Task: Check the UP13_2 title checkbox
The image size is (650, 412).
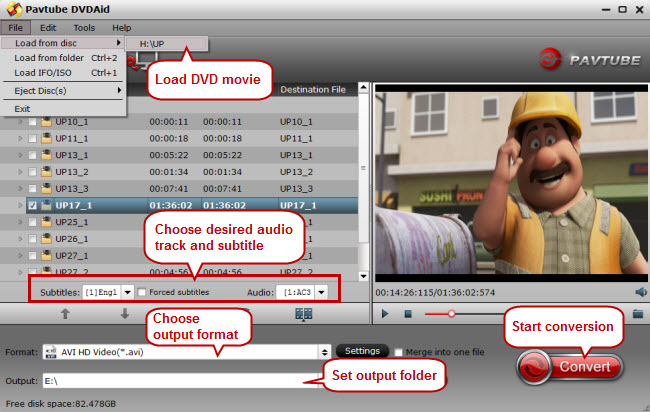Action: (x=32, y=172)
